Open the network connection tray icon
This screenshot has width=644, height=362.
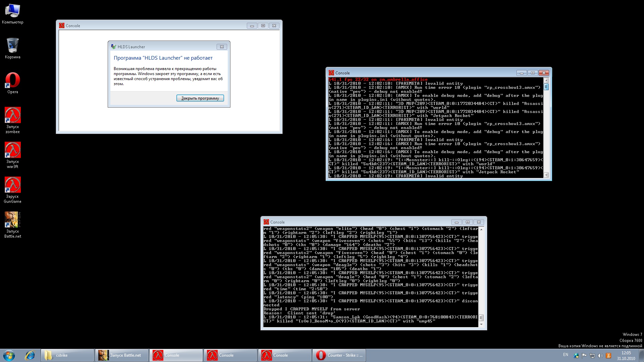click(592, 356)
